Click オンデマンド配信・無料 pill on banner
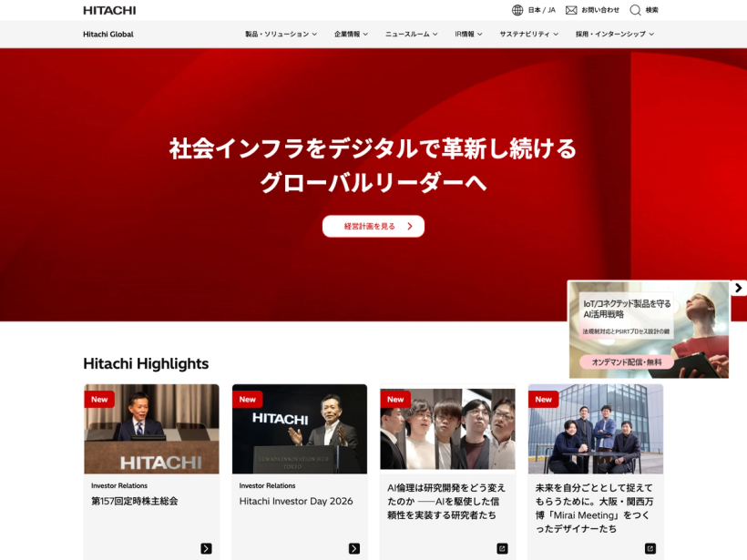The width and height of the screenshot is (747, 560). click(x=627, y=361)
